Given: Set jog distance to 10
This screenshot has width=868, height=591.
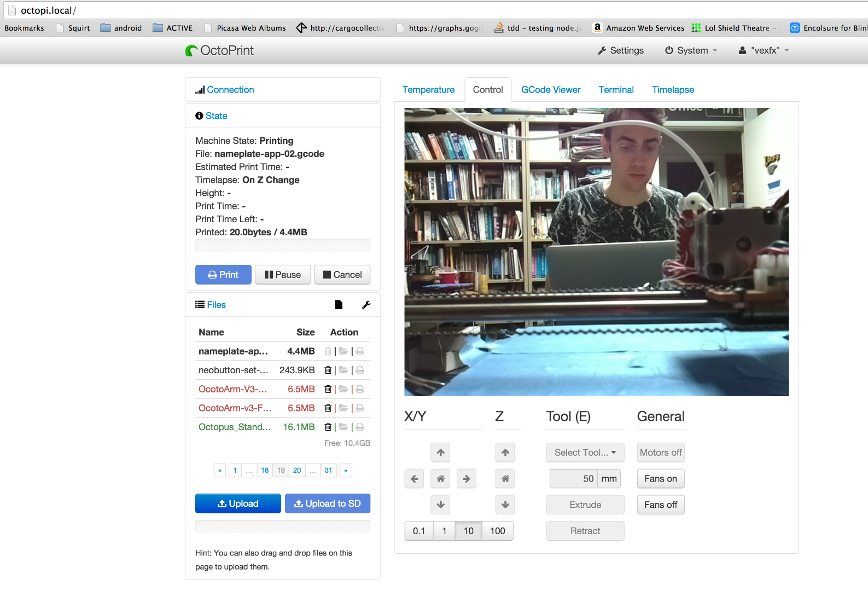Looking at the screenshot, I should click(x=469, y=531).
